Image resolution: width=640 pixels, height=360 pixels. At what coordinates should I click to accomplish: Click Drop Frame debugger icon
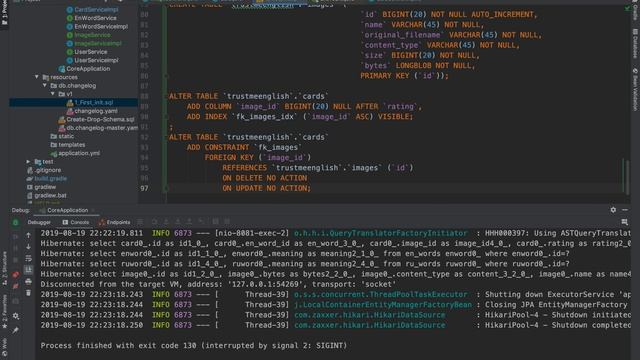(201, 222)
